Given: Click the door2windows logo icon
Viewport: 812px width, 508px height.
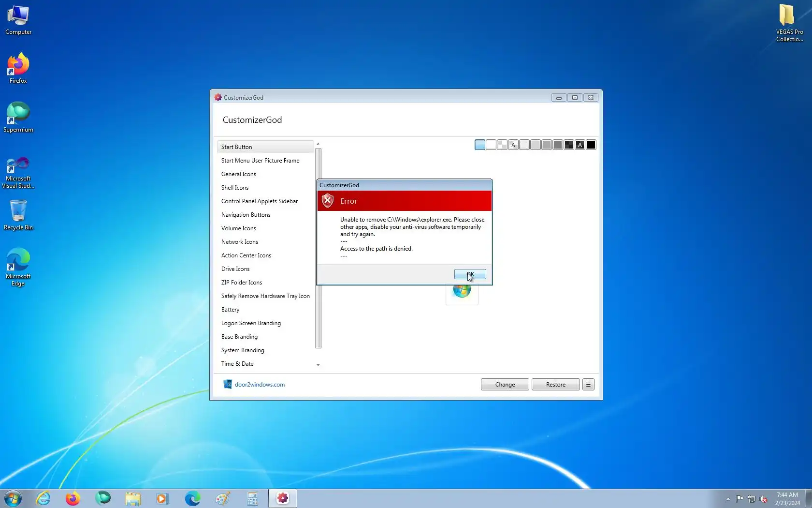Looking at the screenshot, I should coord(227,384).
